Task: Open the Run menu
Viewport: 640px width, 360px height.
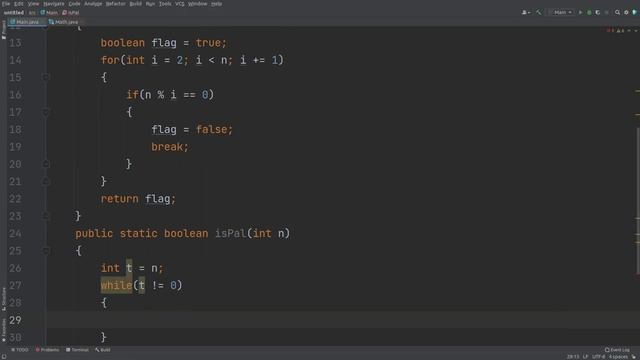Action: (150, 4)
